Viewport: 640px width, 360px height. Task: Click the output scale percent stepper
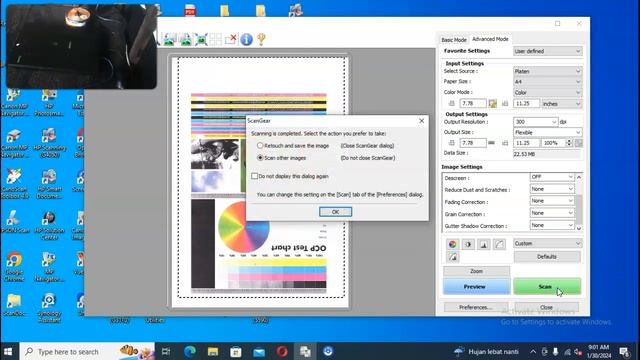(569, 143)
